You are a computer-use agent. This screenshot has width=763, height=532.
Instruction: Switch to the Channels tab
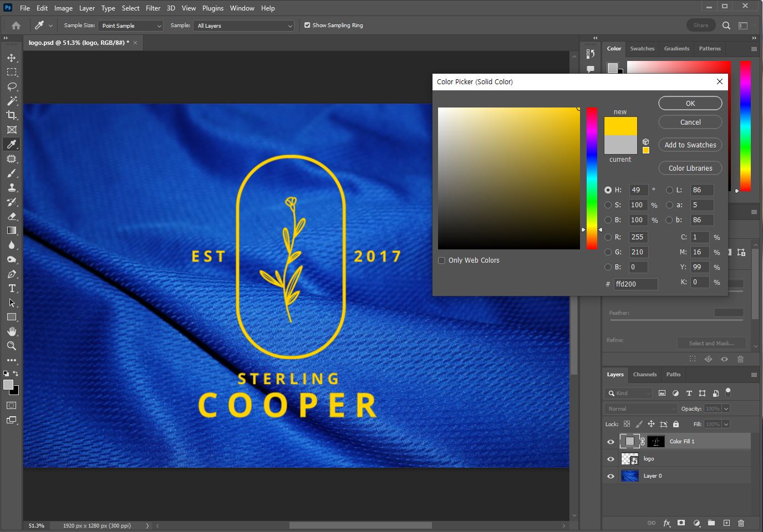coord(645,375)
